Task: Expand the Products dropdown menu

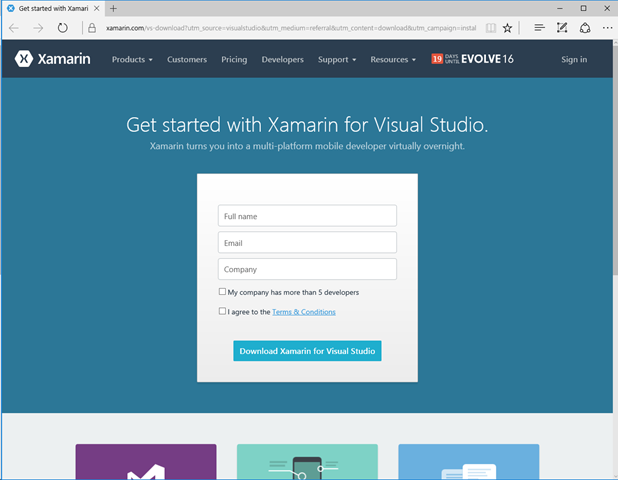Action: coord(132,60)
